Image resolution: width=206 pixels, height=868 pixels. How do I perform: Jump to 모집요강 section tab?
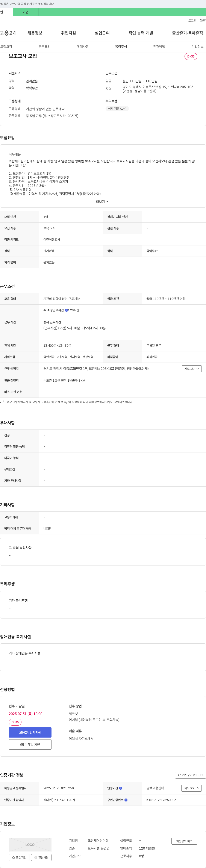(6, 47)
